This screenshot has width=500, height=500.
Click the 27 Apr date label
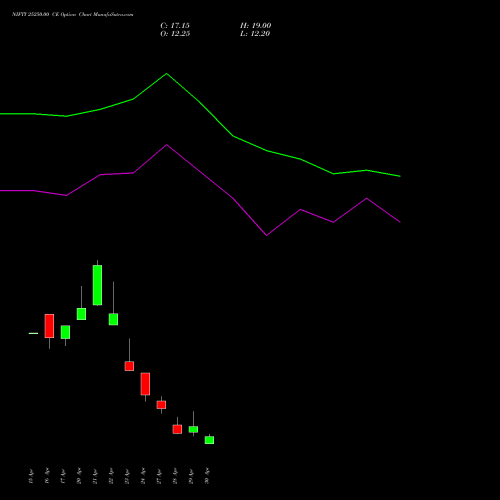(159, 476)
